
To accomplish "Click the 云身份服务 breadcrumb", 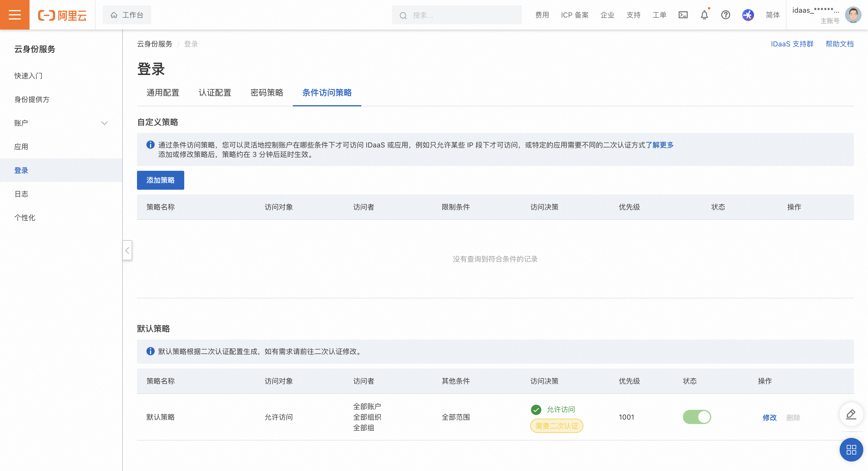I will pos(154,44).
